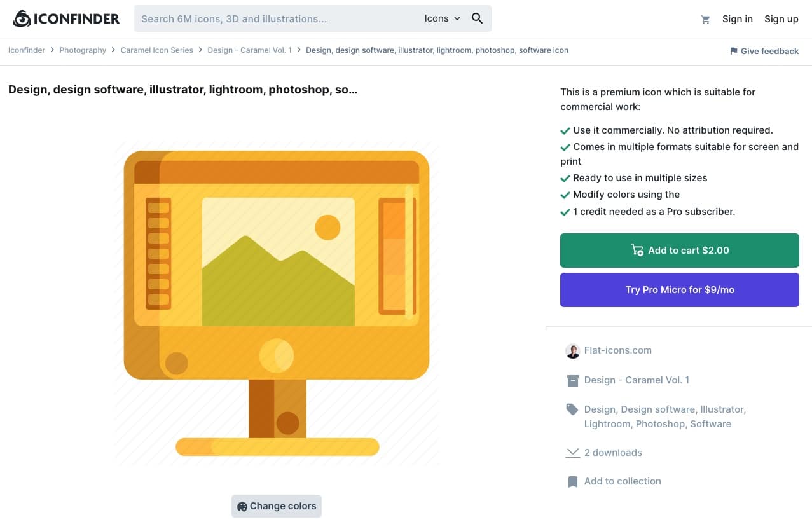Click the flag icon beside Give feedback
This screenshot has height=529, width=812.
point(733,51)
